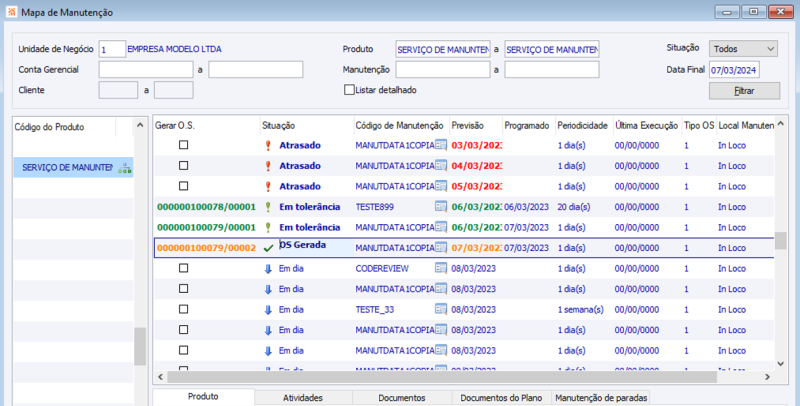Image resolution: width=800 pixels, height=406 pixels.
Task: Click the Unidade de Negócio input field
Action: point(112,49)
